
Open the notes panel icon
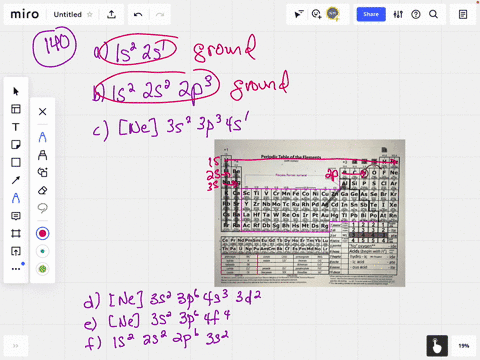point(463,14)
